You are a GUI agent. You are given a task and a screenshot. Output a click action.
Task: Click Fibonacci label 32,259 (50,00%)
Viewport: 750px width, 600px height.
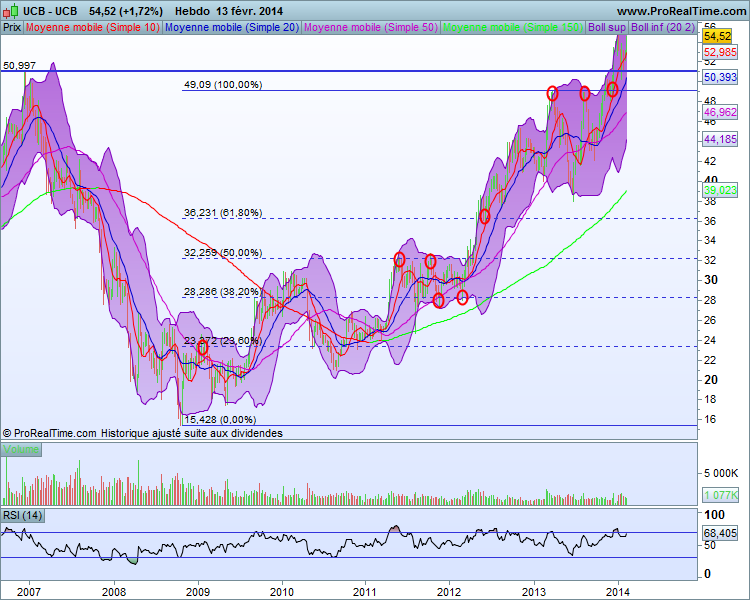223,253
